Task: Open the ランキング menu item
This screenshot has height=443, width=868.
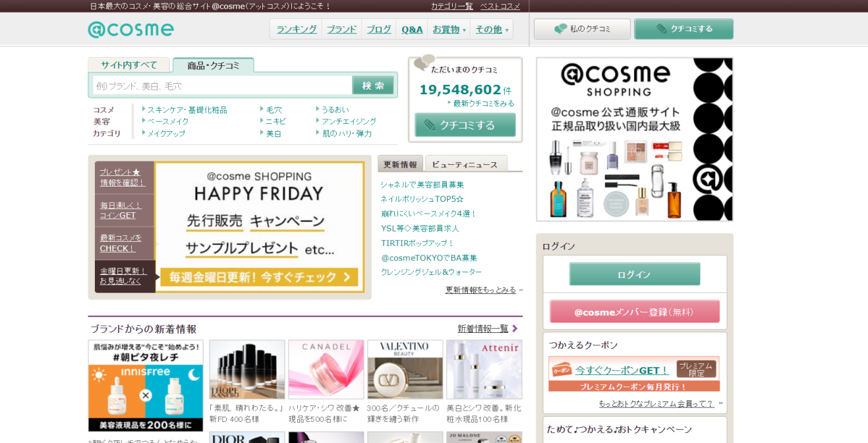Action: 295,29
